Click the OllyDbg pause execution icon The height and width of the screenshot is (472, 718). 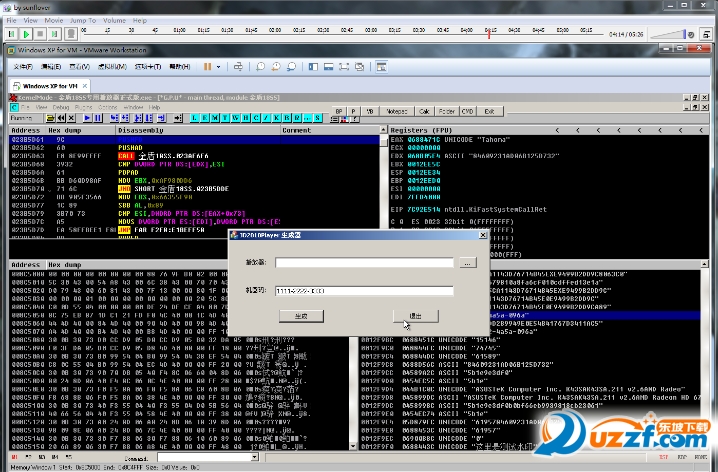coord(98,117)
